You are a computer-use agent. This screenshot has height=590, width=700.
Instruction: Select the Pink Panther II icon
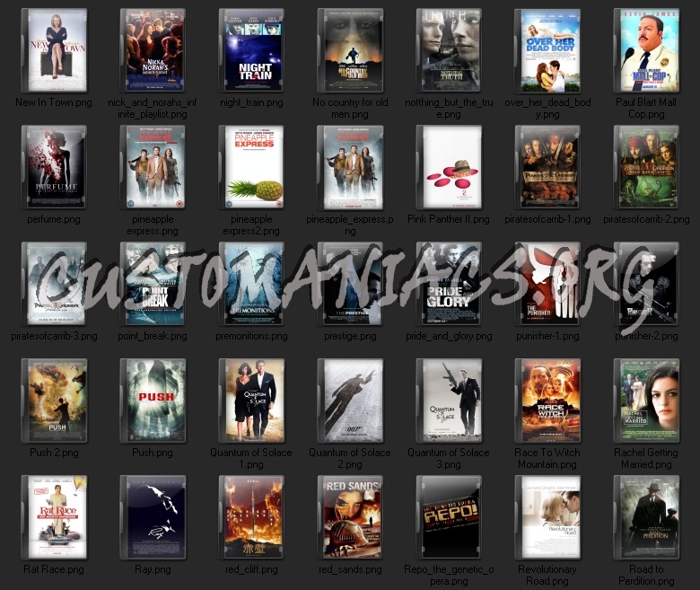[x=449, y=167]
